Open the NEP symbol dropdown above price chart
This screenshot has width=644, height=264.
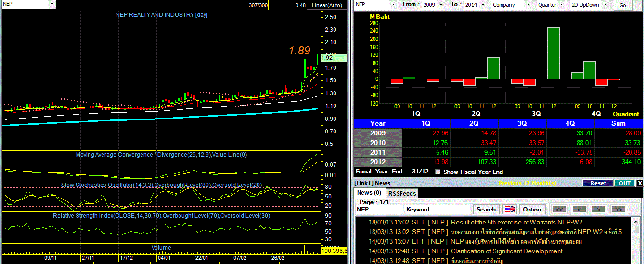pos(52,4)
